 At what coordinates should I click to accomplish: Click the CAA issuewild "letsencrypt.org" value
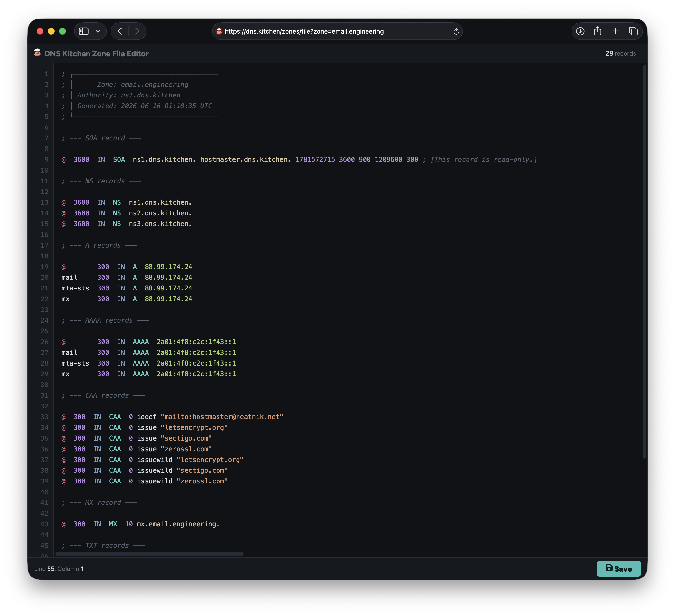[210, 459]
